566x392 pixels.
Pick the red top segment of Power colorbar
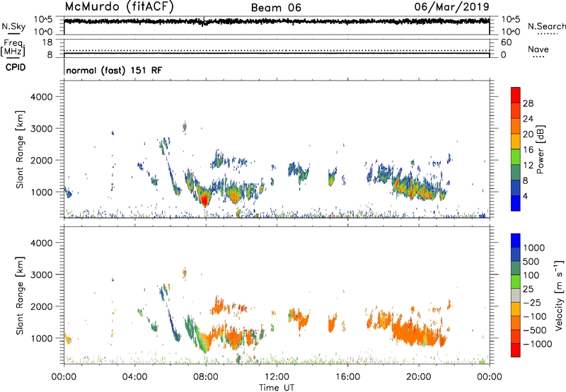(x=516, y=95)
